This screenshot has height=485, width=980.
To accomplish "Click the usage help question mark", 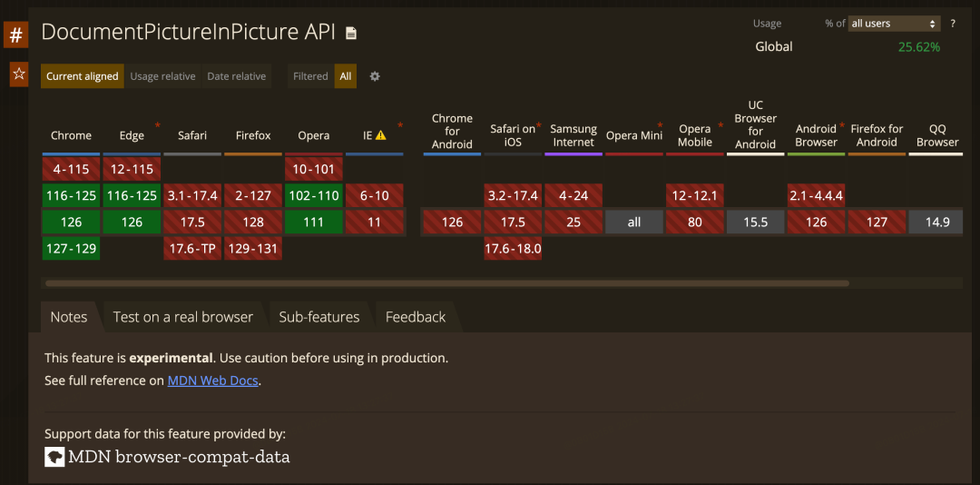I will (953, 24).
